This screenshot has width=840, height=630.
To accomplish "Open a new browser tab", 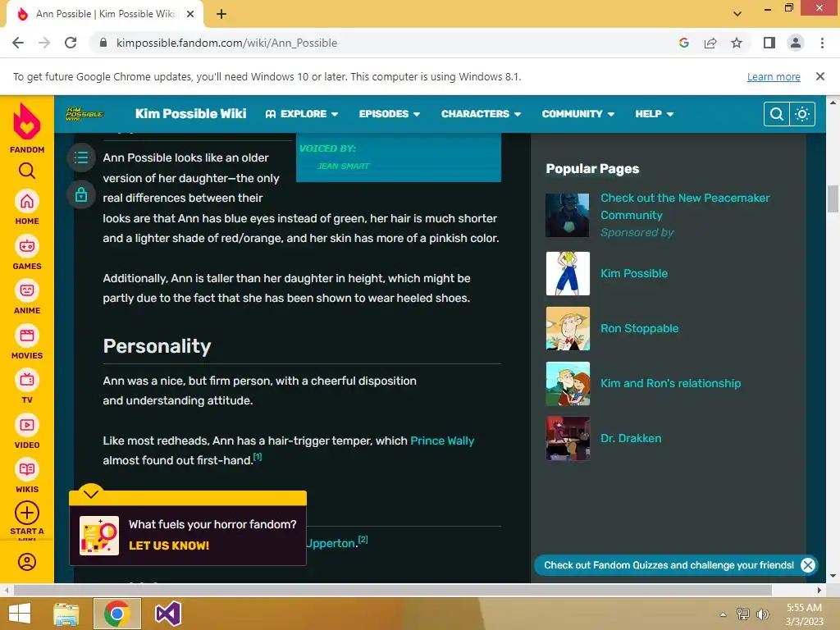I will (221, 14).
